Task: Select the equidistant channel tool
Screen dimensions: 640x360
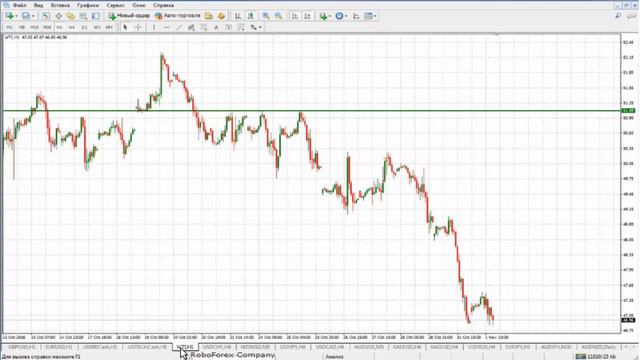Action: point(191,27)
